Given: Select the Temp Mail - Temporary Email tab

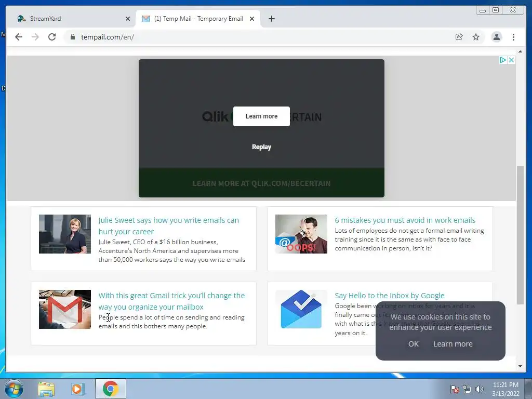Looking at the screenshot, I should pyautogui.click(x=198, y=19).
